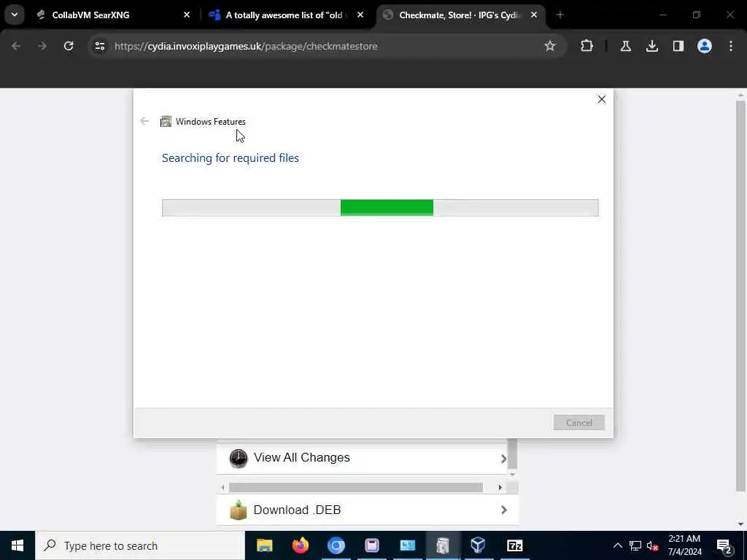
Task: Click Cancel in Windows Features
Action: [578, 422]
